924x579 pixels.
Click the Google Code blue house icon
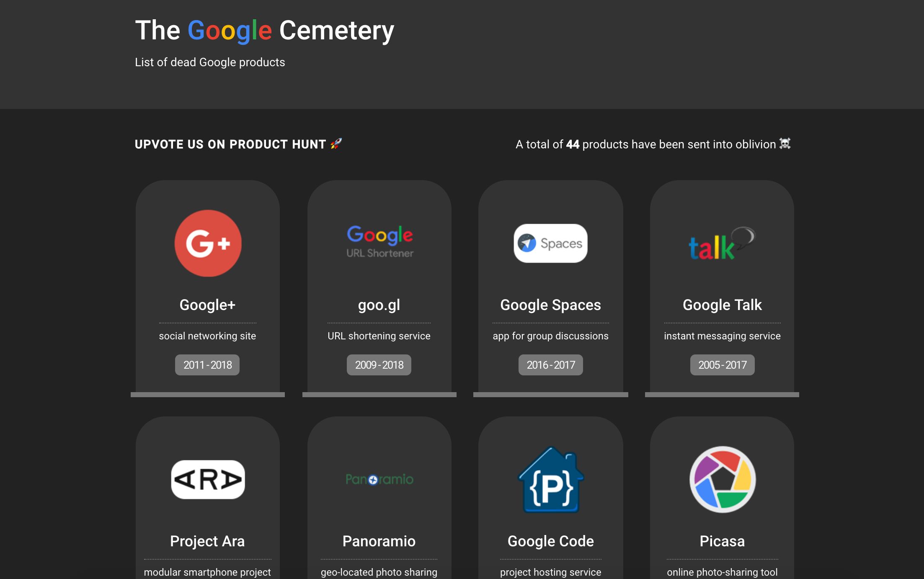click(550, 480)
